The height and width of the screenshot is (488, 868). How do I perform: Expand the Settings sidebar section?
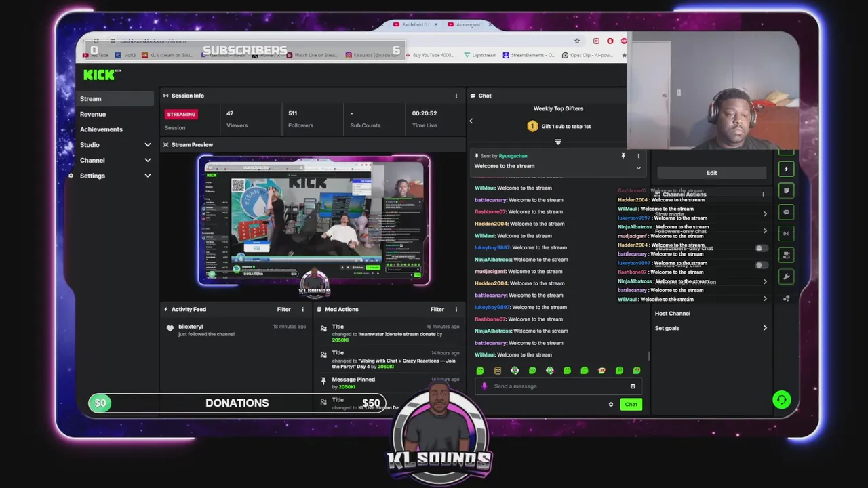[147, 176]
